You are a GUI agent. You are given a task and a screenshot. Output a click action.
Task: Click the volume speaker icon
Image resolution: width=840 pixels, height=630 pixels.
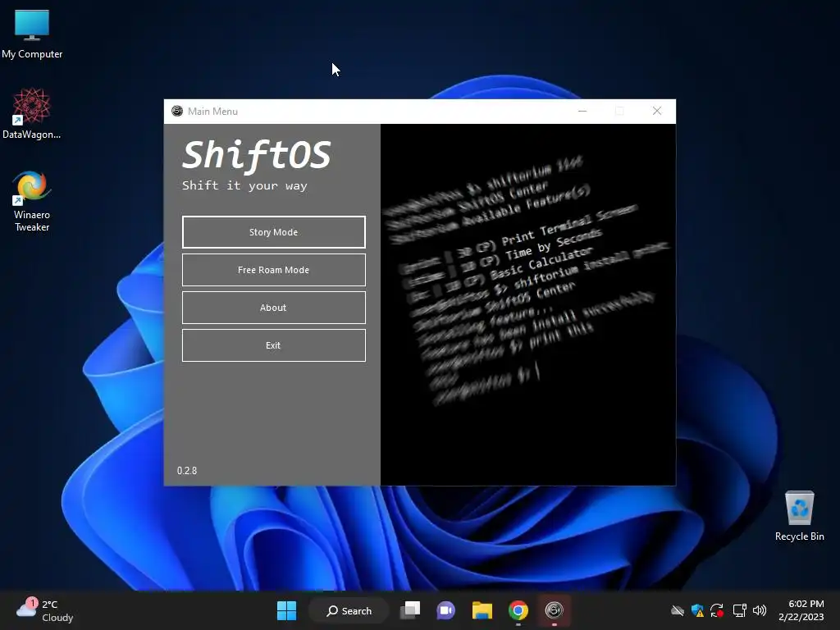coord(760,610)
